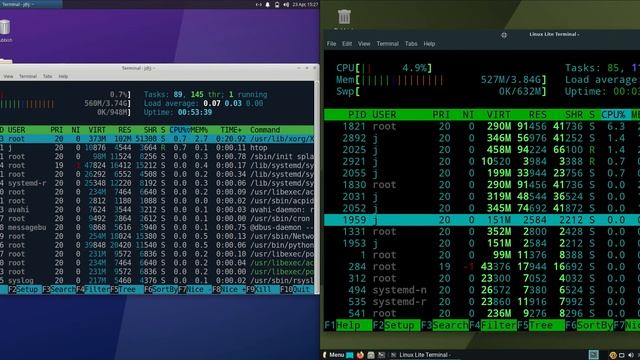Launch the terminal icon beside the file manager

pyautogui.click(x=381, y=355)
